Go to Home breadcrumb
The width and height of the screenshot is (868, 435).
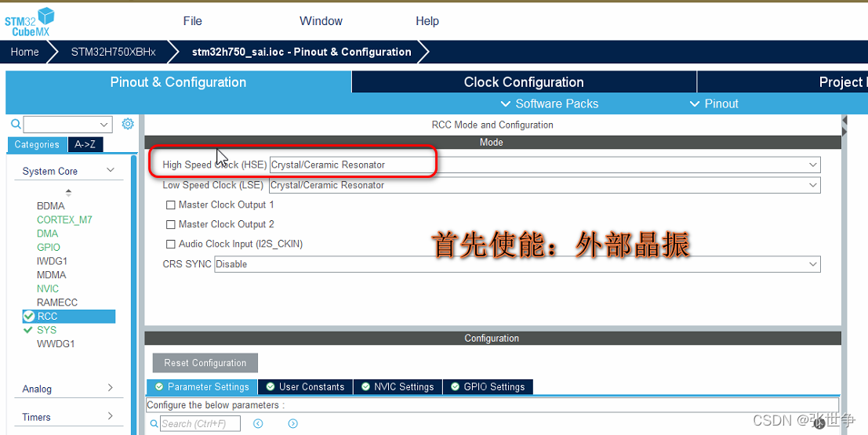[x=25, y=52]
